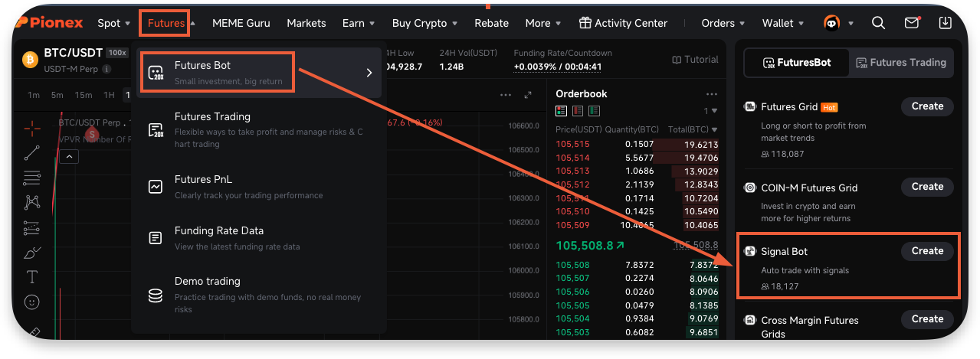Open the Futures menu
The image size is (980, 359).
point(166,23)
